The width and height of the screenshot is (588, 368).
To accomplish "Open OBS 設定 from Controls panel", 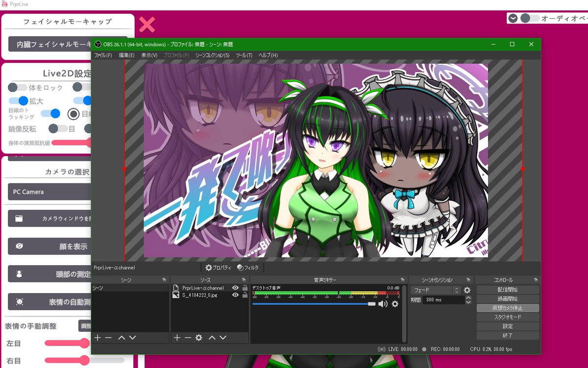I will click(x=508, y=326).
